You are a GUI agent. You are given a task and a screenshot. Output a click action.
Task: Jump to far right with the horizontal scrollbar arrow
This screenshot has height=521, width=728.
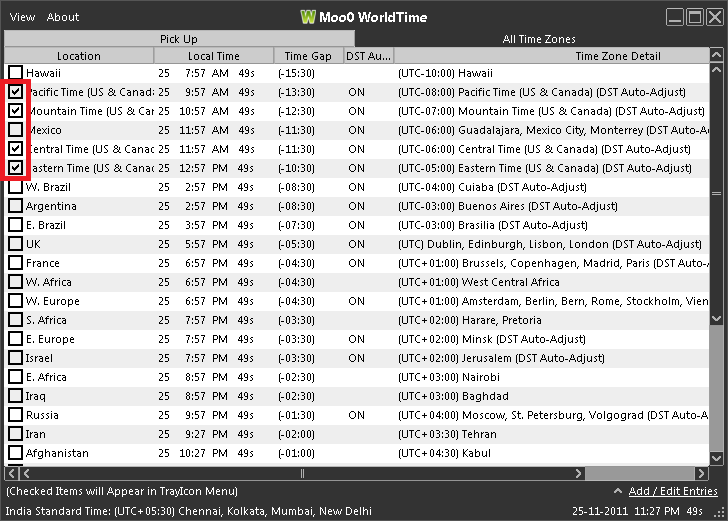(702, 473)
